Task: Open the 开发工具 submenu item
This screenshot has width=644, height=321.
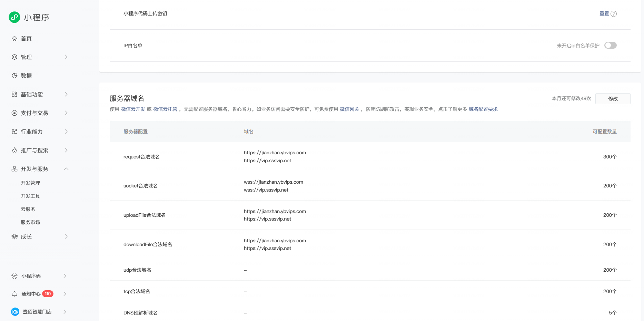Action: pyautogui.click(x=30, y=196)
